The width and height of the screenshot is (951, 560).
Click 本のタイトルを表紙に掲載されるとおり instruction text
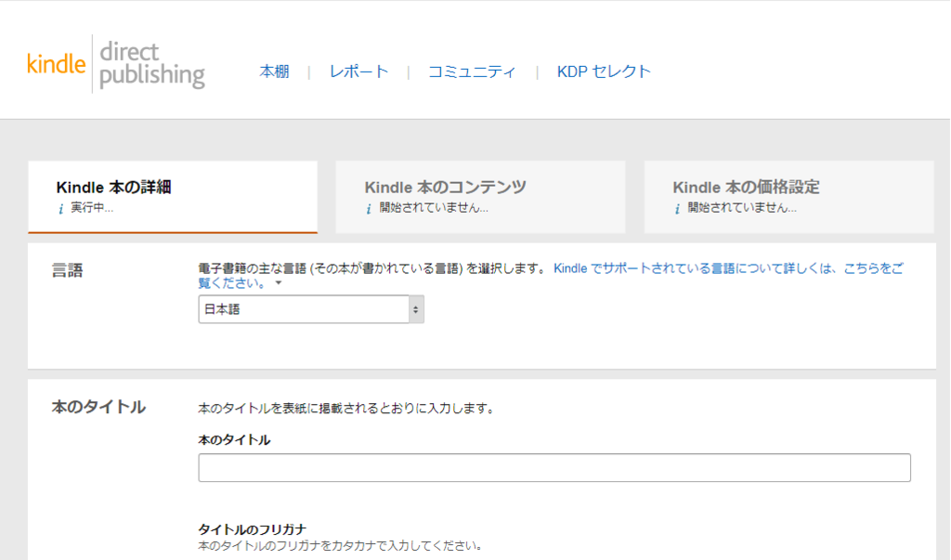click(x=346, y=409)
